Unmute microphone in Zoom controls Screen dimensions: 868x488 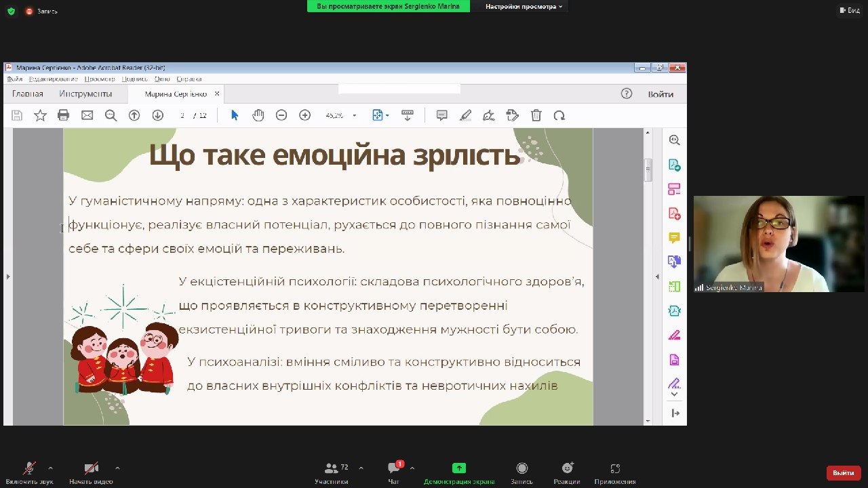(x=29, y=468)
